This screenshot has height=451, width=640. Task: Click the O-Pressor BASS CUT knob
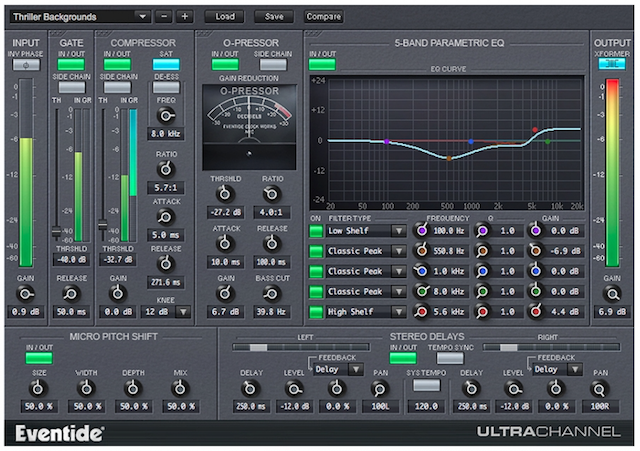271,293
